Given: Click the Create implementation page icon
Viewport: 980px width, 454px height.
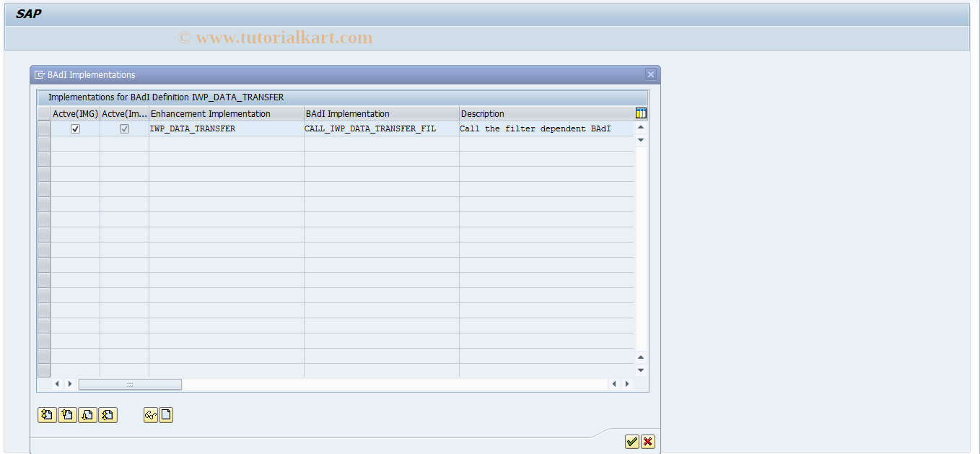Looking at the screenshot, I should [x=166, y=414].
